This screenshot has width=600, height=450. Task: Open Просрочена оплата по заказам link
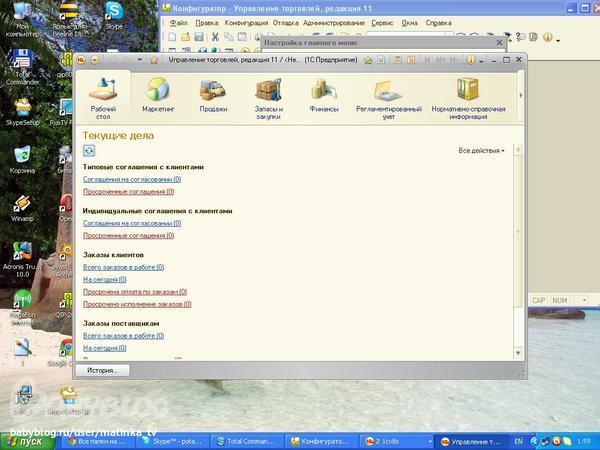(136, 291)
